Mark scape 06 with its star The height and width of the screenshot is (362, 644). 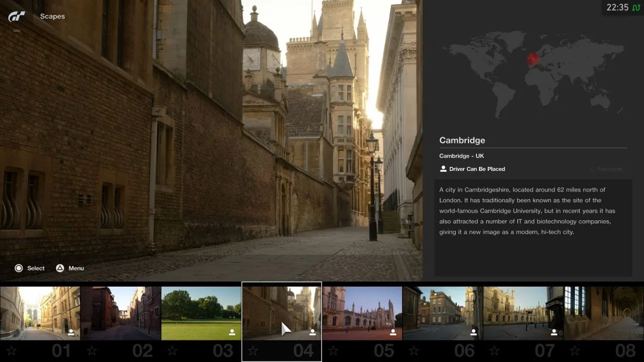point(414,350)
